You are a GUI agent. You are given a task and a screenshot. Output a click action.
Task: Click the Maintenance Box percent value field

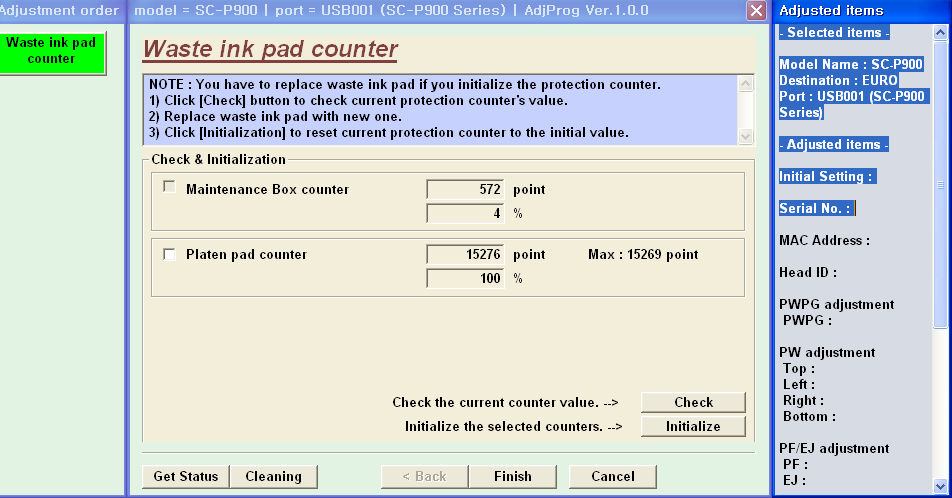(466, 213)
